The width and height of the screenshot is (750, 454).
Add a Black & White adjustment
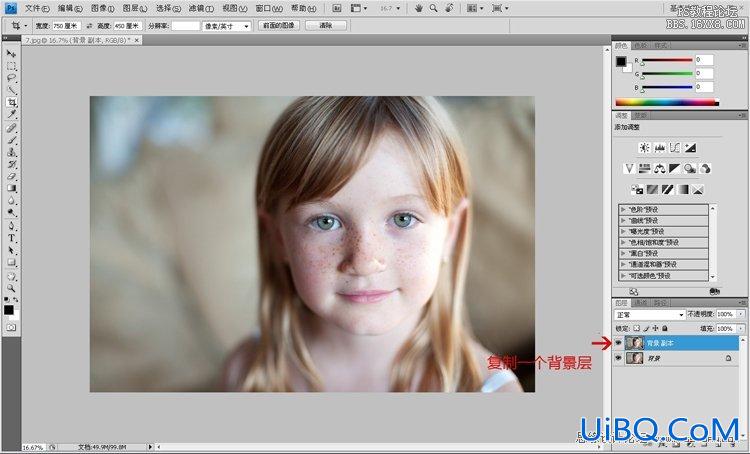[674, 168]
